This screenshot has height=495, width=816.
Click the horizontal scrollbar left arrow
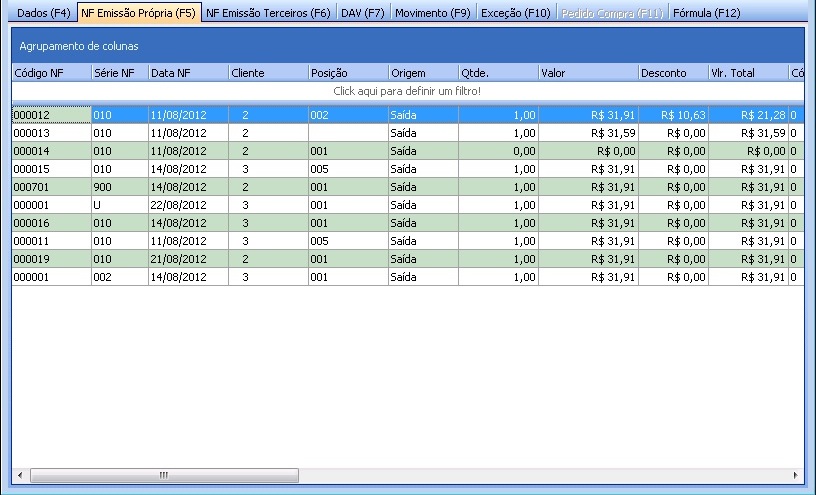tap(19, 475)
